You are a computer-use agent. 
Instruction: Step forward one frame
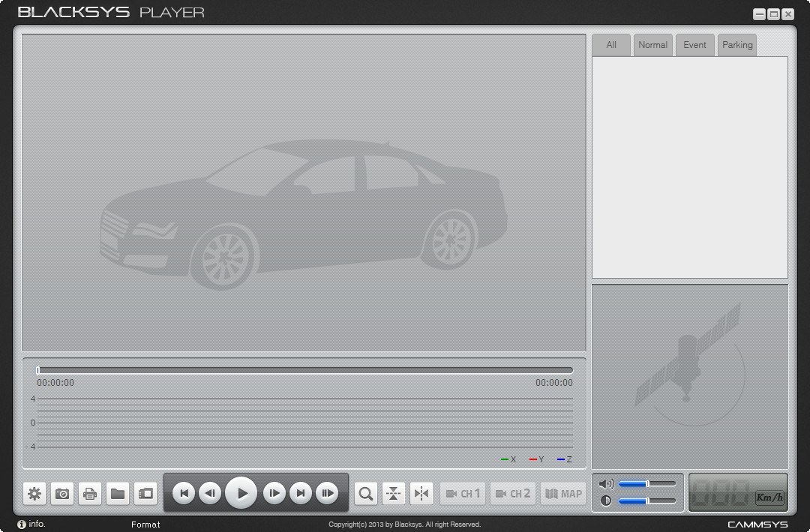(x=274, y=493)
